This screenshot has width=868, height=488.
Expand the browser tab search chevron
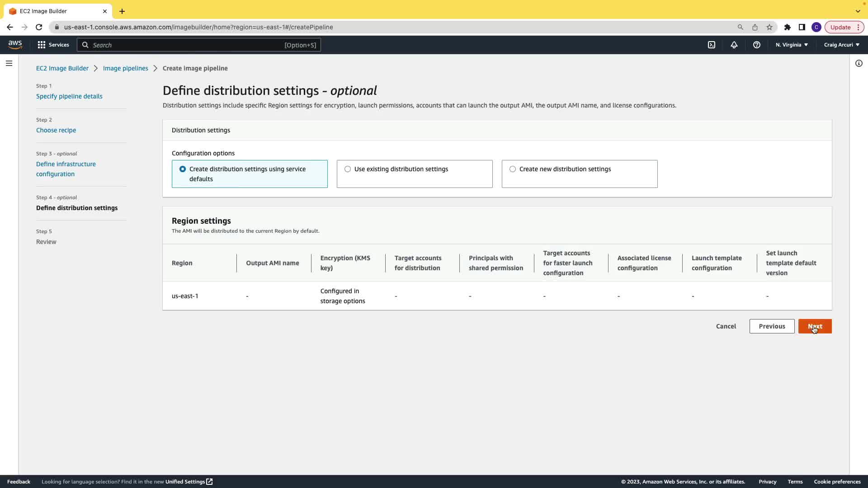coord(858,11)
